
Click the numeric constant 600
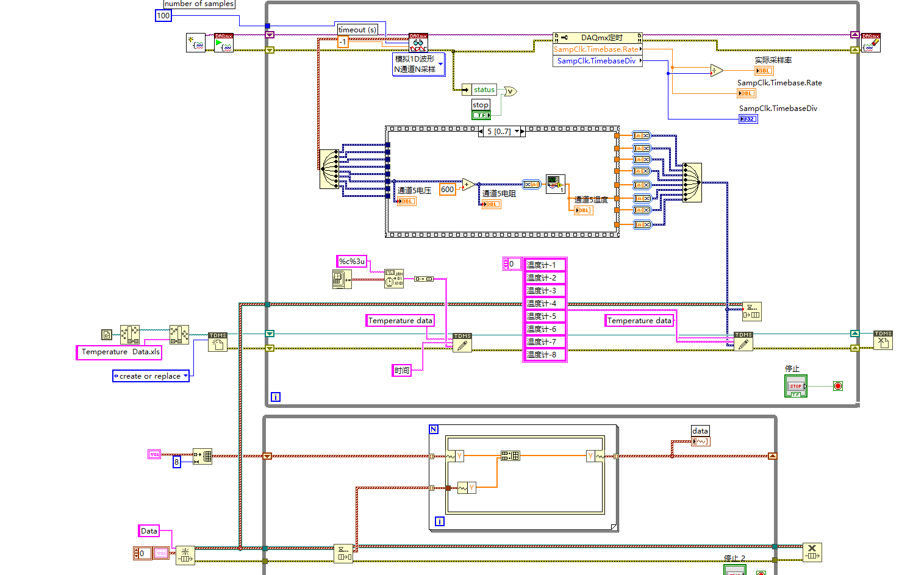[x=448, y=190]
